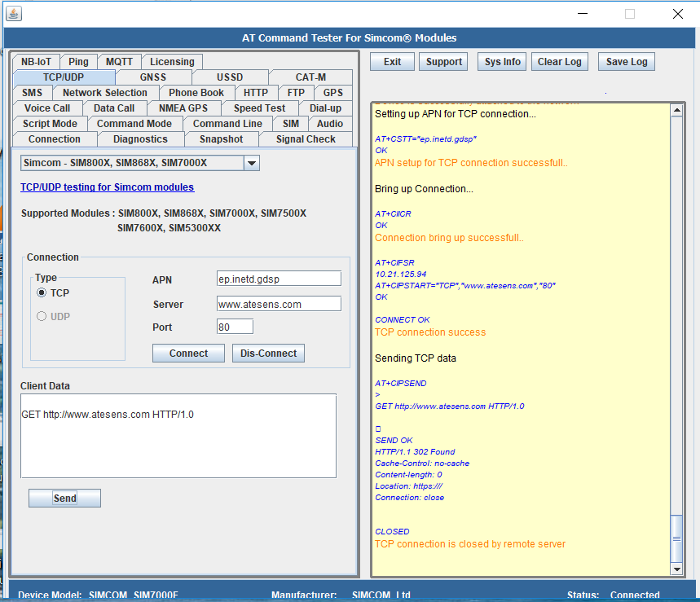The image size is (700, 602).
Task: Click the Connect button
Action: click(188, 354)
